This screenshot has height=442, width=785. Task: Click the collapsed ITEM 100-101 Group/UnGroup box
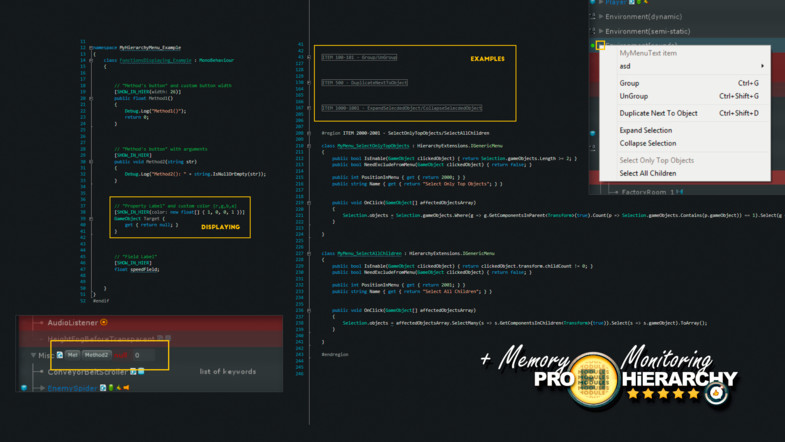[x=359, y=58]
